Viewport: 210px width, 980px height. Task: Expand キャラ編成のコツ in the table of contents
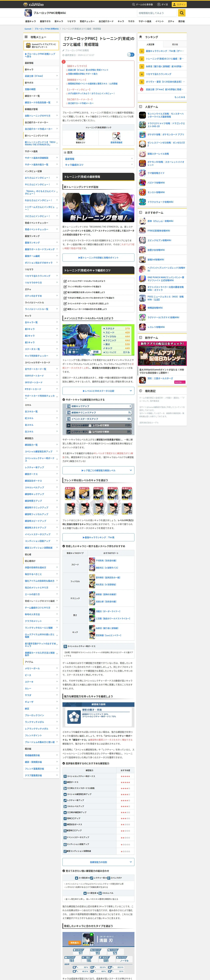coord(98,165)
